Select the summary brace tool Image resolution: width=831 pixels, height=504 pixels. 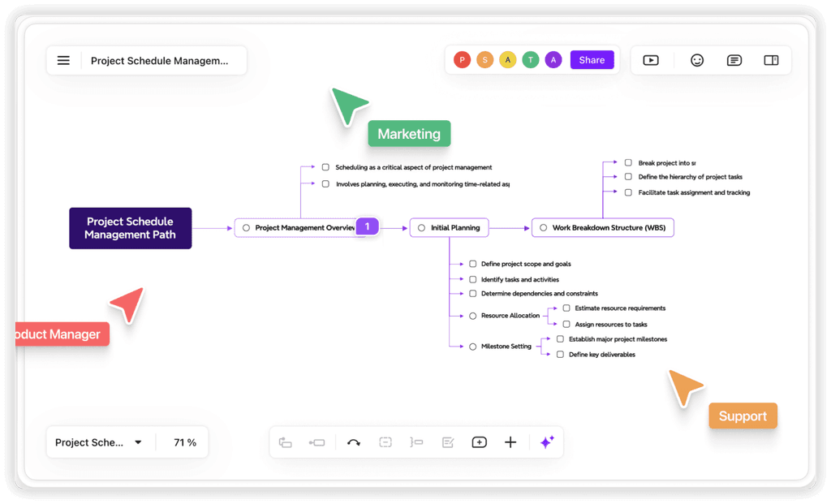pyautogui.click(x=416, y=442)
